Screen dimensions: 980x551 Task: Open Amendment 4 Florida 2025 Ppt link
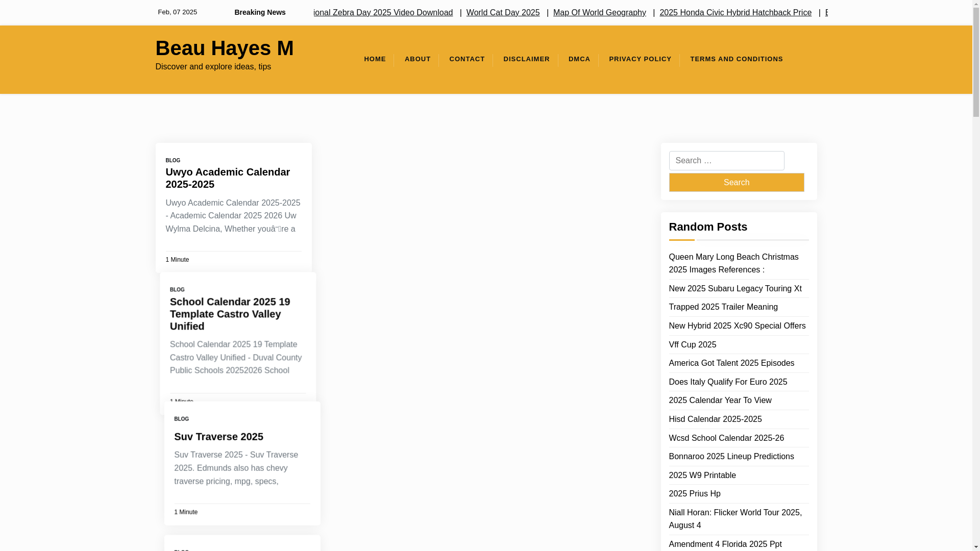[725, 544]
